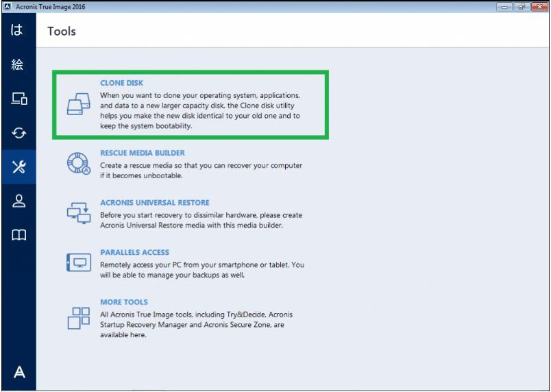The image size is (551, 392).
Task: Click the More Tools squares icon
Action: click(78, 318)
